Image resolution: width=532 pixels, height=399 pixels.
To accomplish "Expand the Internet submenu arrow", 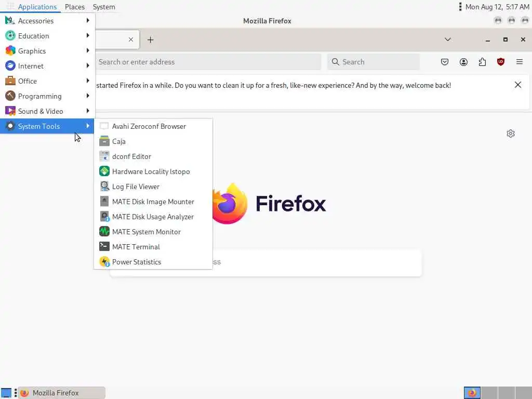I will tap(88, 65).
